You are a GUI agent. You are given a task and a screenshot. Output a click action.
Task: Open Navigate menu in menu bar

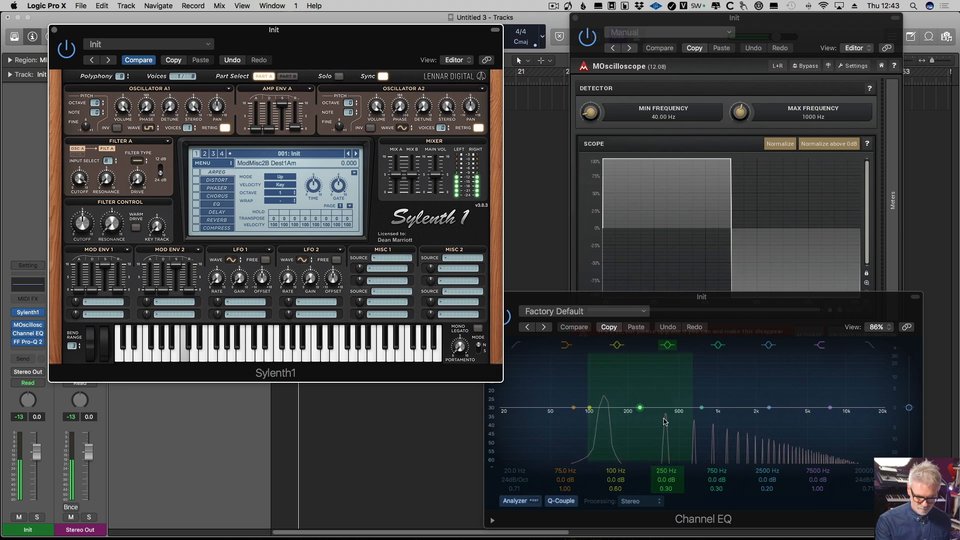(x=158, y=6)
